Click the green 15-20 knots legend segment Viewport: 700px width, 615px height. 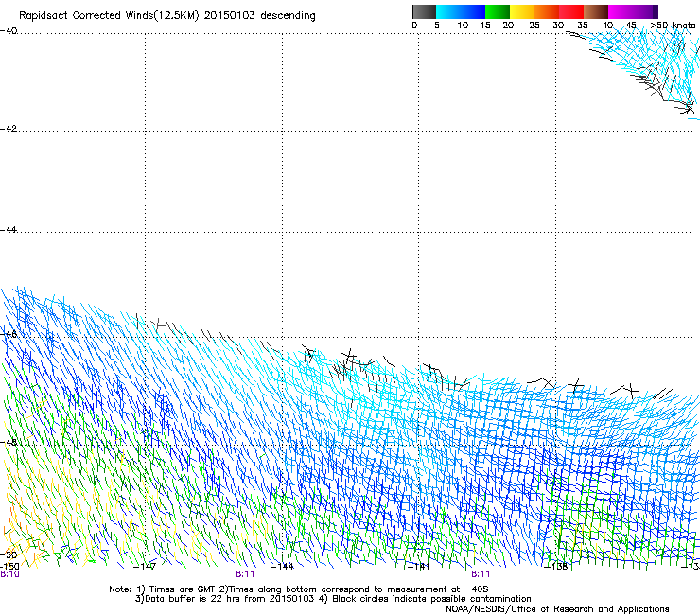[498, 11]
